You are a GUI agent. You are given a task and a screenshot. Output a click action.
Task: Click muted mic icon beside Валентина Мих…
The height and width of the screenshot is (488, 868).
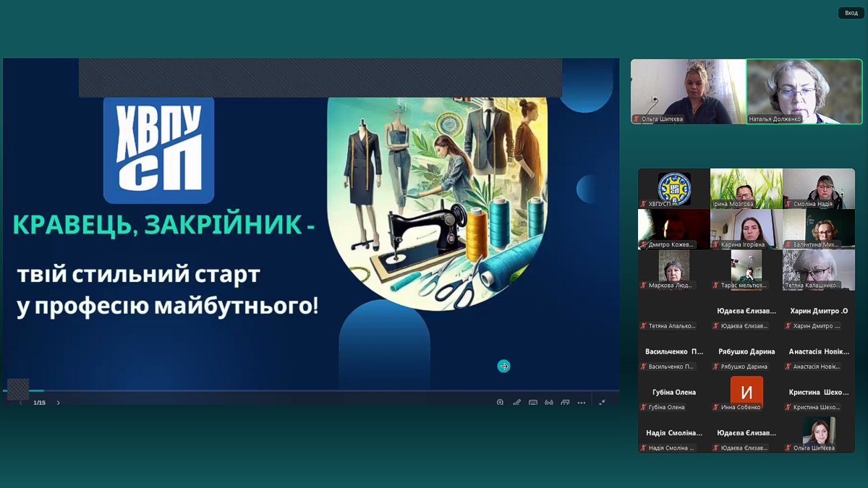coord(788,244)
